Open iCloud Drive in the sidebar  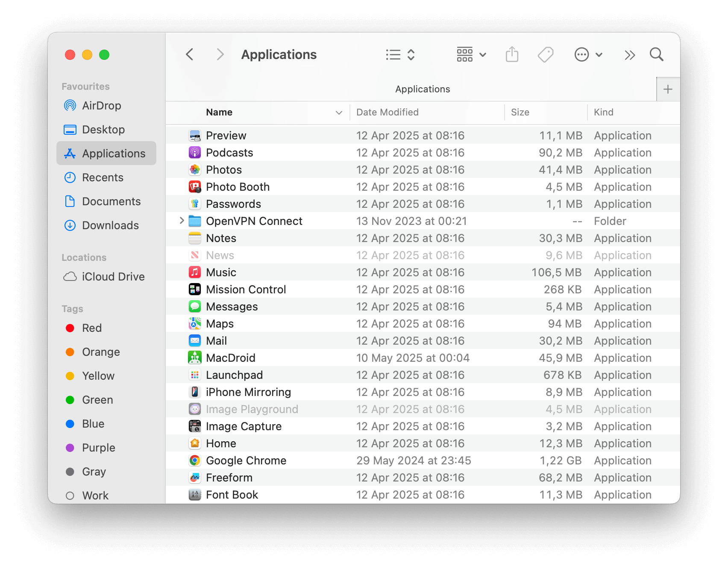tap(113, 277)
